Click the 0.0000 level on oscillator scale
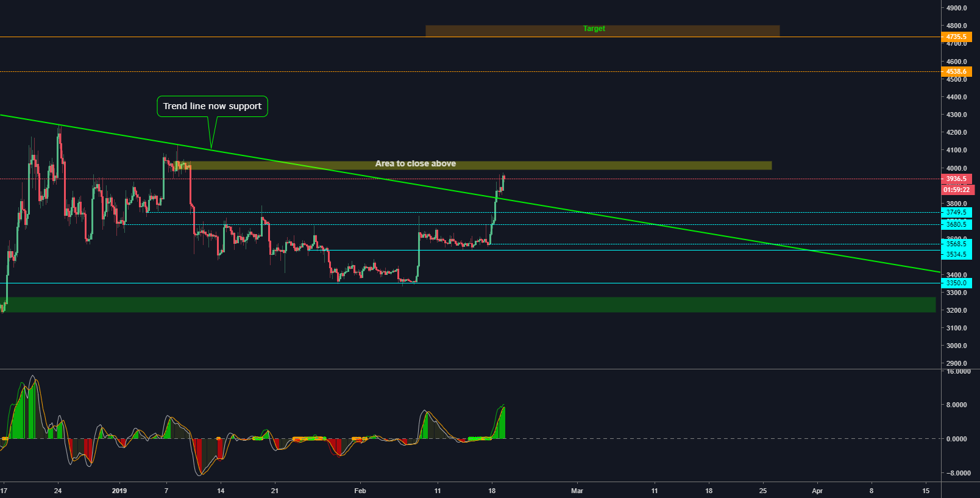Image resolution: width=980 pixels, height=498 pixels. click(956, 439)
